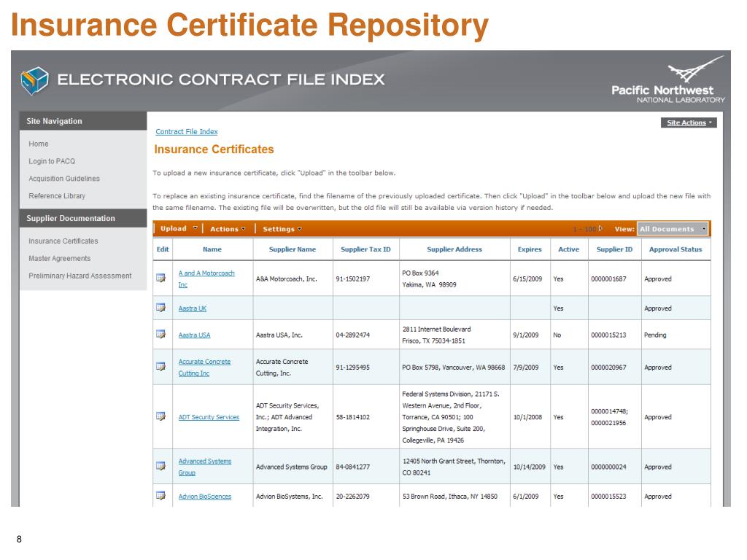Click the edit icon for Aastra USA
The image size is (747, 560).
point(161,334)
